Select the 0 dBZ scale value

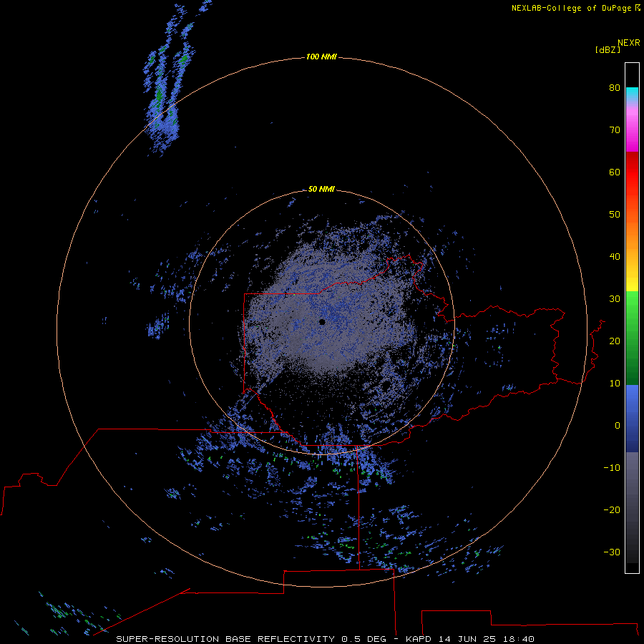tap(618, 426)
